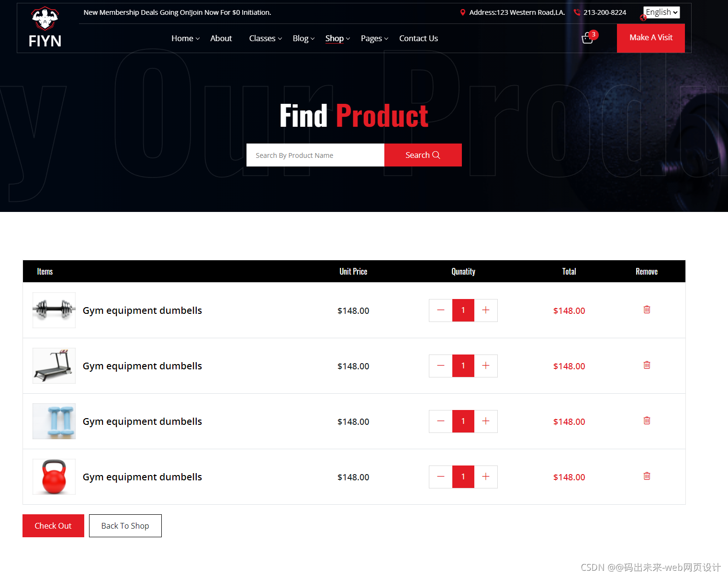
Task: Click the Remove column header
Action: click(647, 271)
